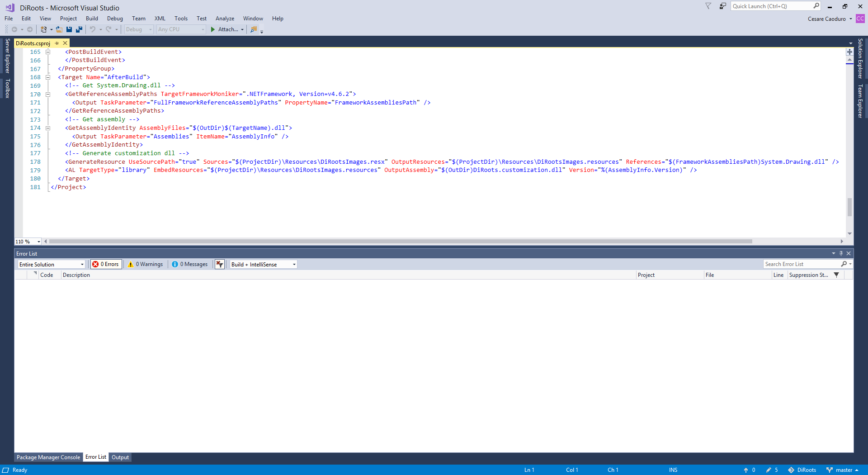Click the Cesare Caoduro account name
The height and width of the screenshot is (475, 868).
coord(827,19)
